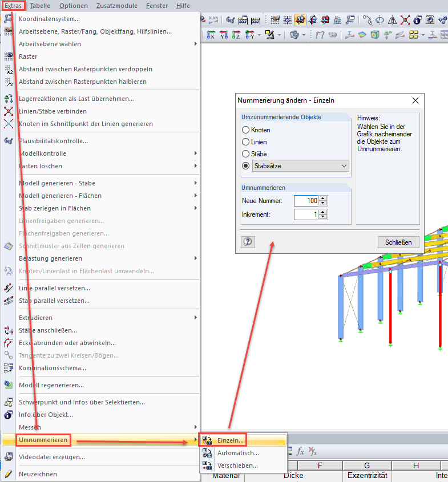Click the rotate tool icon in toolbar
This screenshot has width=448, height=482.
tap(380, 21)
